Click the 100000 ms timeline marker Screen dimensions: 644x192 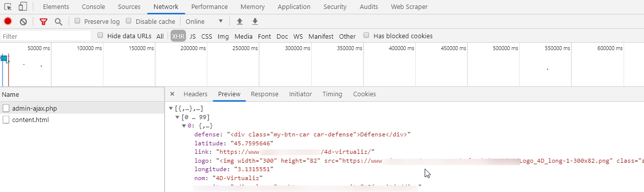[90, 48]
